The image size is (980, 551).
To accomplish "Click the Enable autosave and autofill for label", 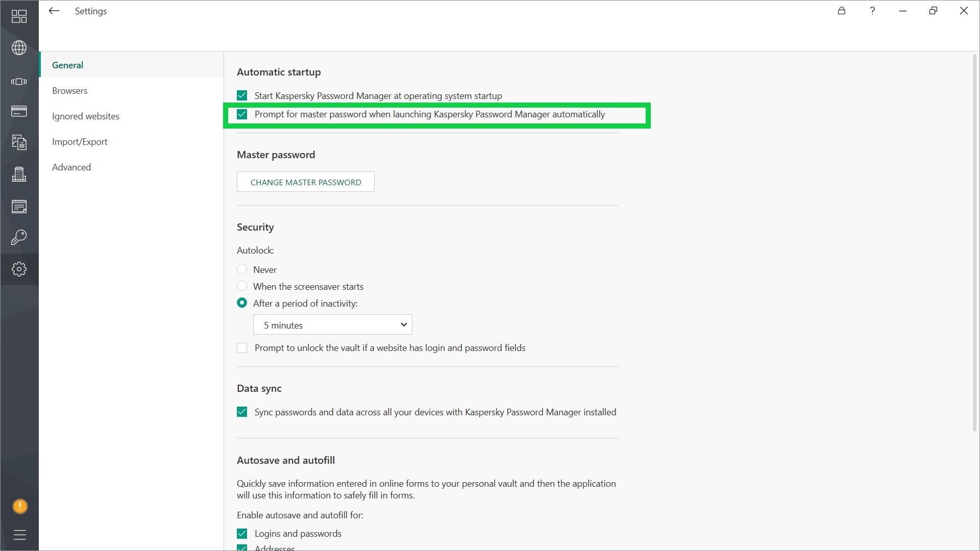I will click(300, 515).
